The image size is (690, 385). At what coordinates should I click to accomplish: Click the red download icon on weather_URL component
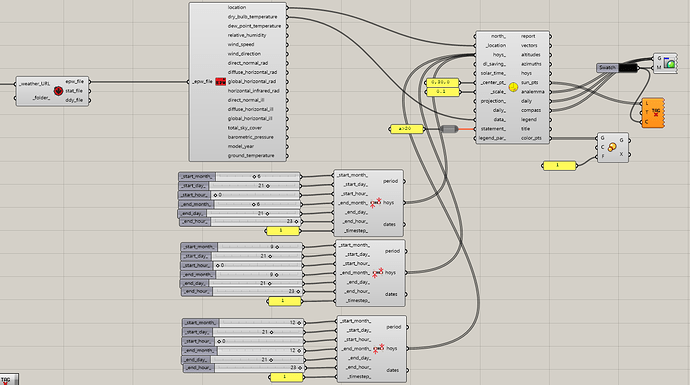pos(58,91)
